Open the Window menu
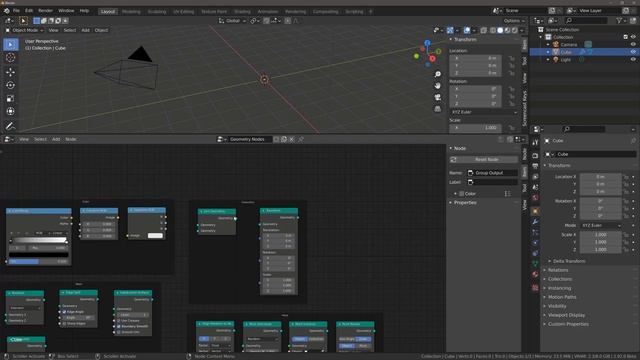The height and width of the screenshot is (360, 640). point(66,11)
